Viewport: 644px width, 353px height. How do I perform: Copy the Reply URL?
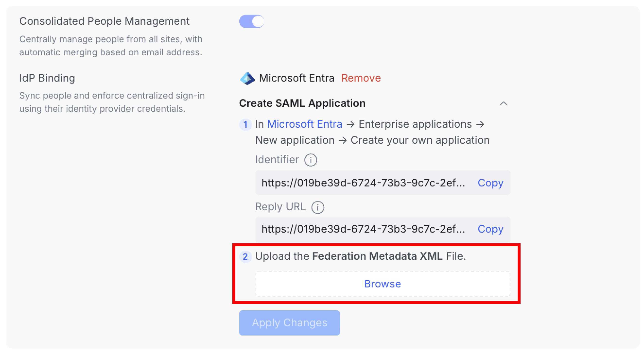pos(490,229)
